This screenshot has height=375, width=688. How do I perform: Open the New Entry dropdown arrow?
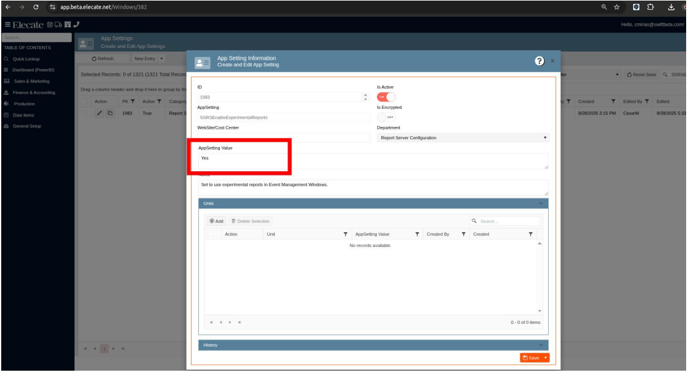pos(161,58)
